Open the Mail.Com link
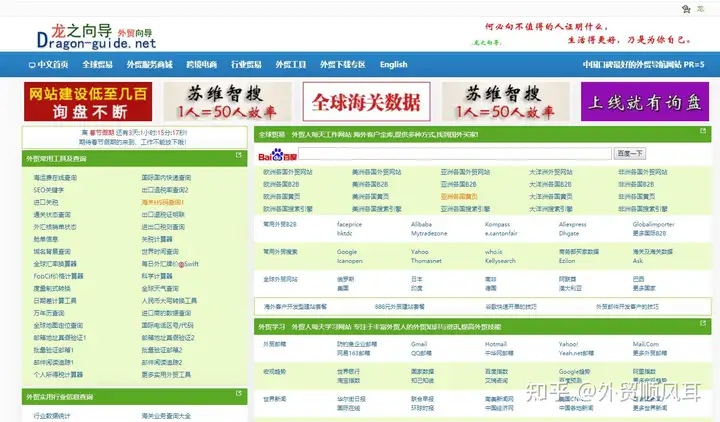This screenshot has width=720, height=422. pyautogui.click(x=646, y=344)
